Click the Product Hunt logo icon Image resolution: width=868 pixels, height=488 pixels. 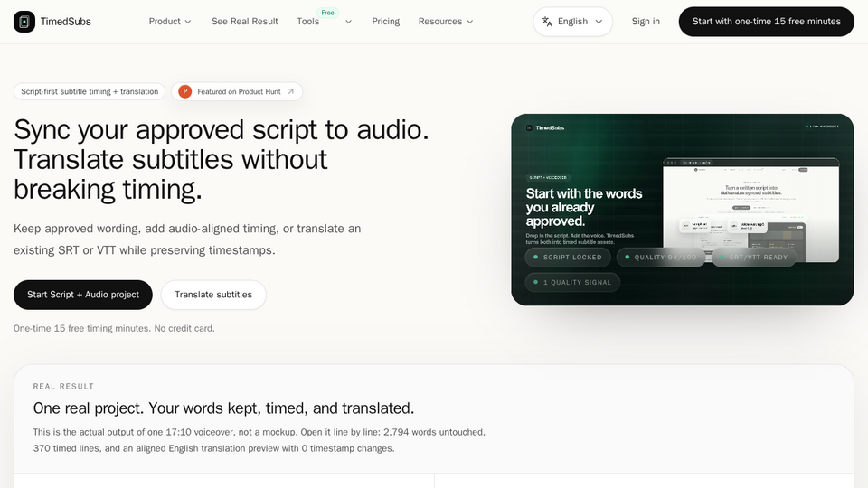[184, 92]
